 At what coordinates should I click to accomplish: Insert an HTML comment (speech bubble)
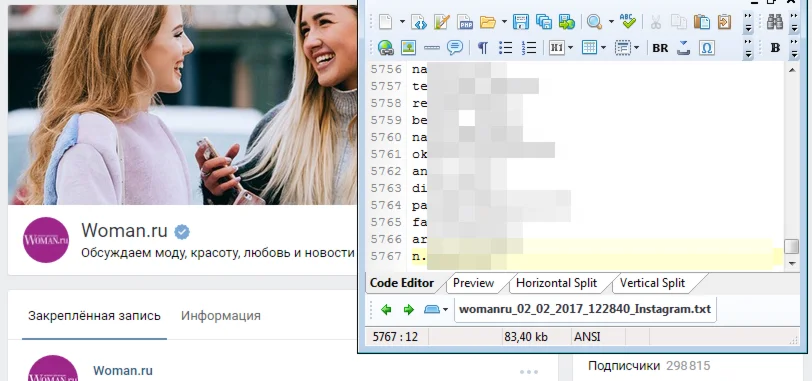[x=455, y=48]
